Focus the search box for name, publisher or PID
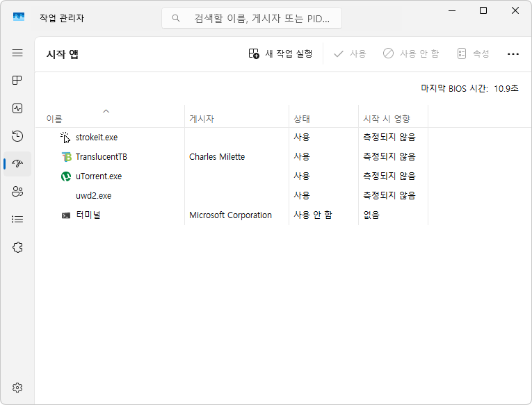The width and height of the screenshot is (532, 405). pyautogui.click(x=252, y=18)
